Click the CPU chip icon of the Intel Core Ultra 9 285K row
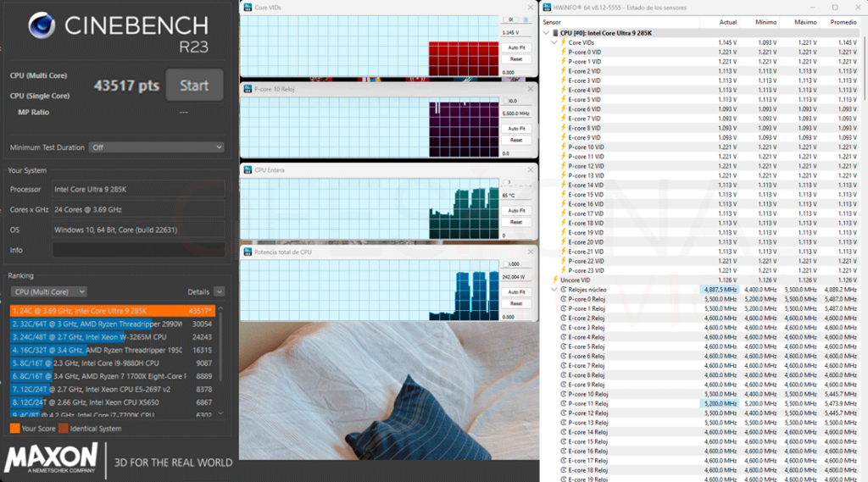This screenshot has width=868, height=482. tap(555, 33)
